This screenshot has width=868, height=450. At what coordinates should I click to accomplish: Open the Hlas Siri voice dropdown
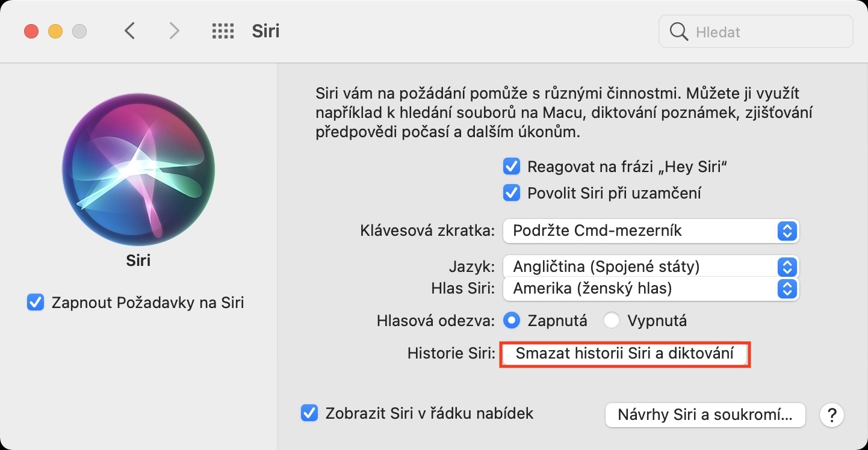tap(650, 289)
